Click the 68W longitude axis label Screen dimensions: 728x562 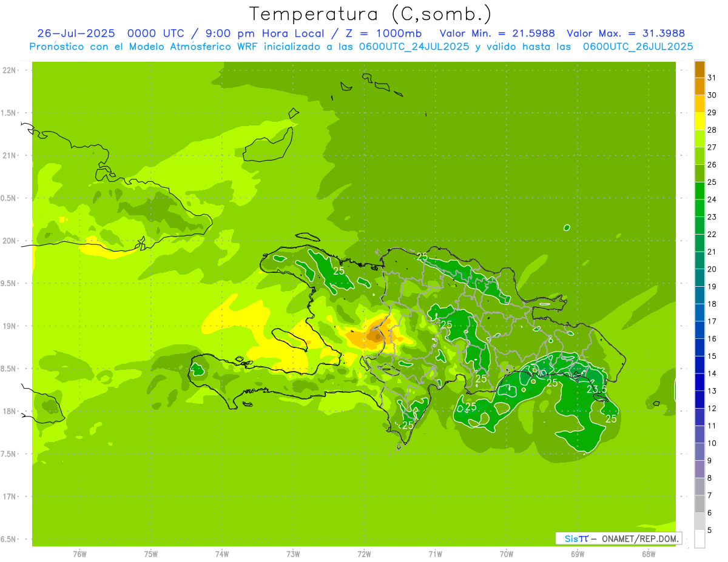pos(649,554)
